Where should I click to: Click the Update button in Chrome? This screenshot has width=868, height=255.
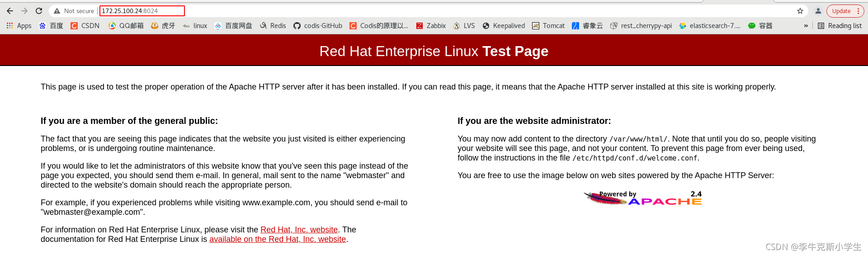tap(841, 11)
